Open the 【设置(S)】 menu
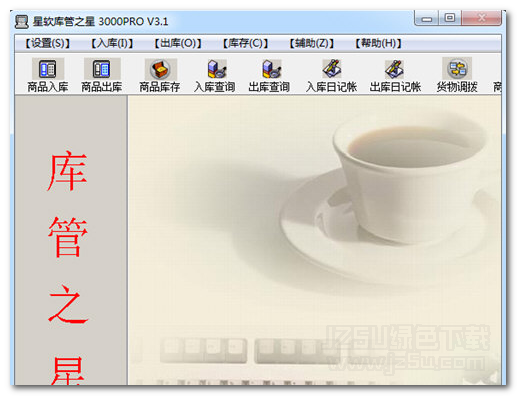Viewport: 517px width, 396px height. click(48, 43)
